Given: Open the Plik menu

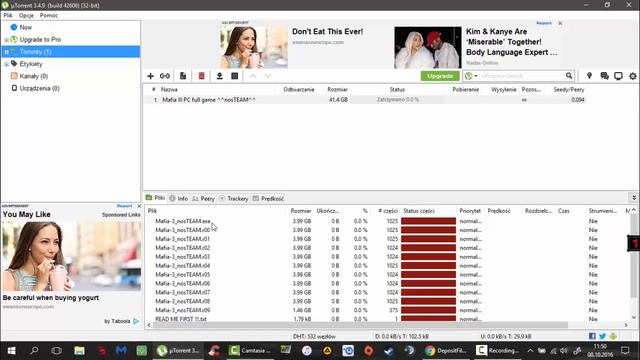Looking at the screenshot, I should [8, 15].
